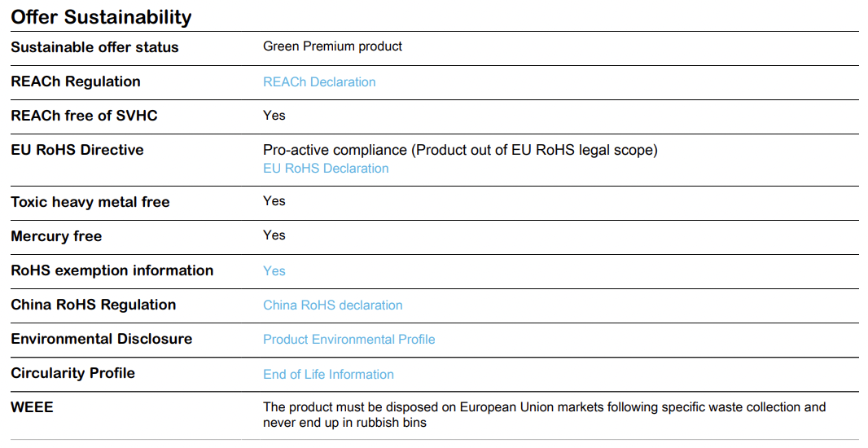Select the EU RoHS Directive label
The width and height of the screenshot is (868, 448).
coord(77,150)
